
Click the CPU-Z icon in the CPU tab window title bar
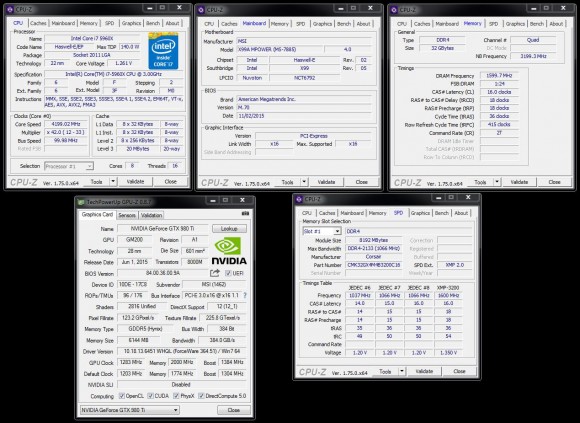pyautogui.click(x=10, y=10)
